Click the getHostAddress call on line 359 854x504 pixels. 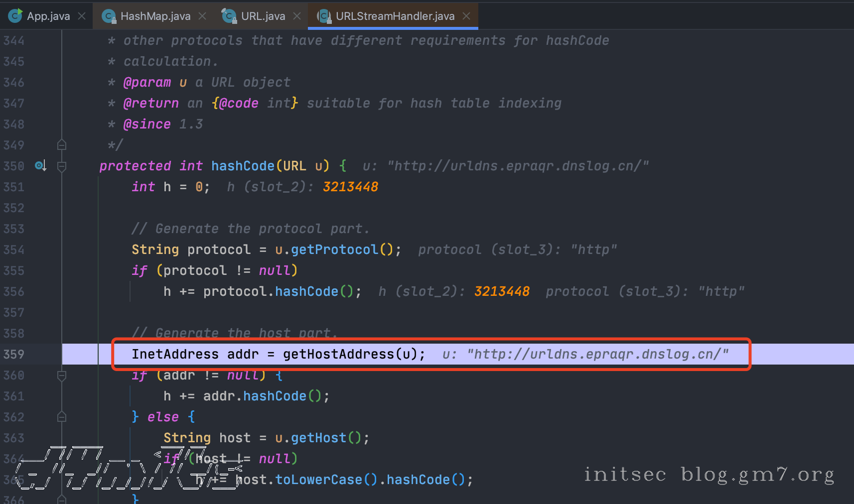pos(338,354)
